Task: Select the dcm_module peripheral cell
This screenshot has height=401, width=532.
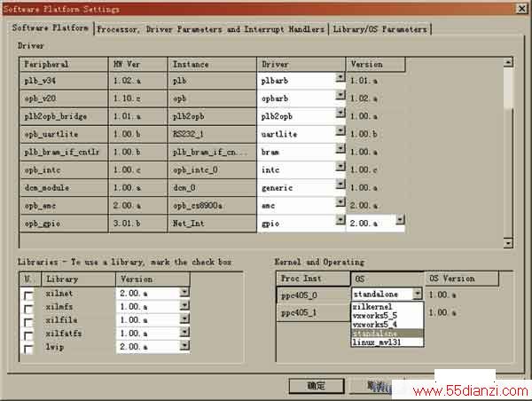Action: coord(64,188)
